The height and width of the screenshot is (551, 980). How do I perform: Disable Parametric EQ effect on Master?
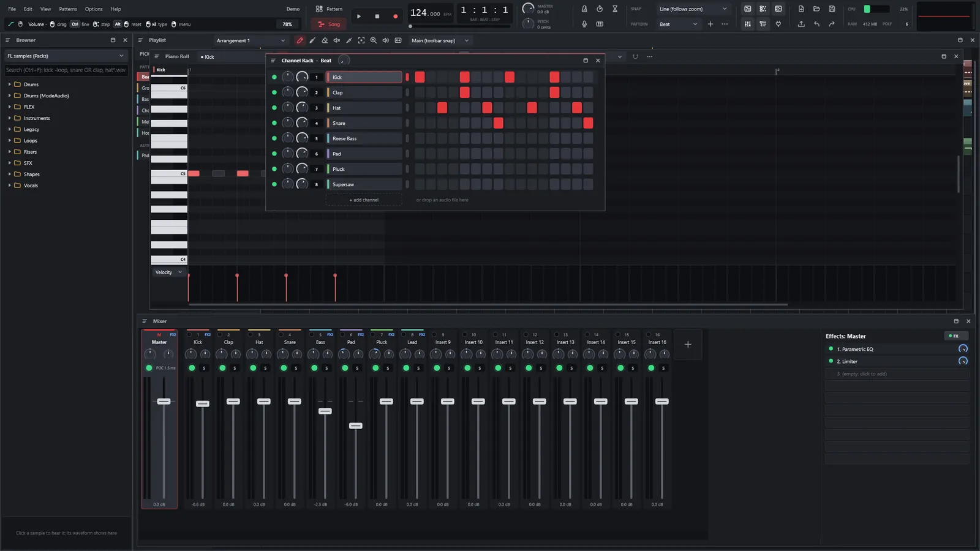click(x=831, y=349)
